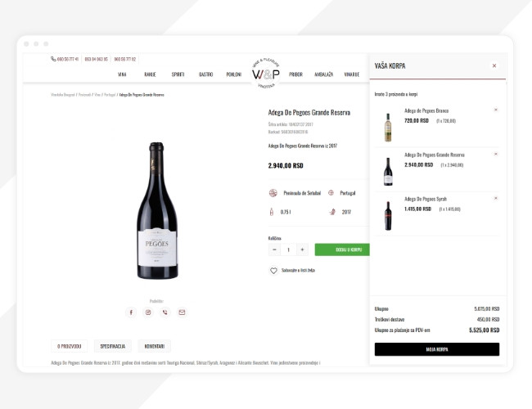Click the black MOJA KORPA button
The height and width of the screenshot is (409, 532).
437,349
